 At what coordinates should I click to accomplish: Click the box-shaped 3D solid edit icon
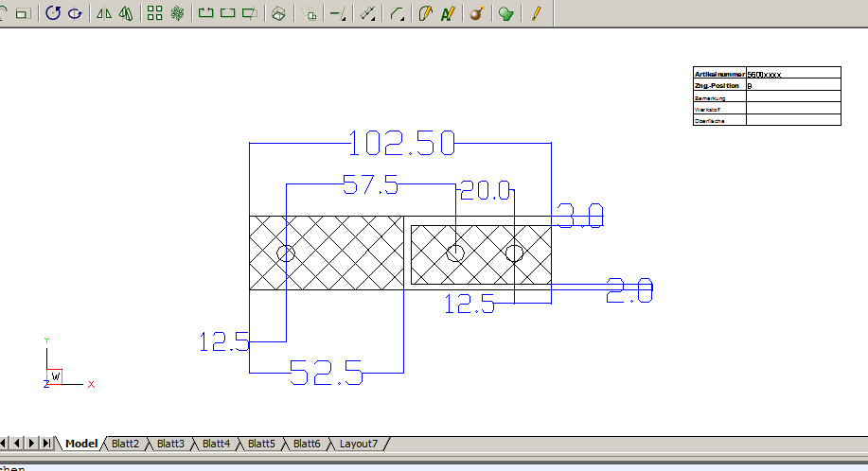278,13
